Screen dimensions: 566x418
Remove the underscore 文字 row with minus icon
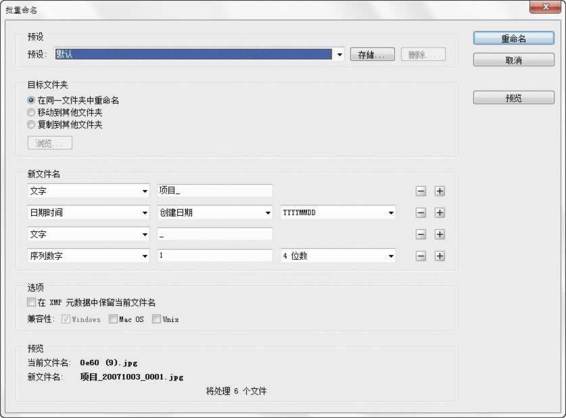421,234
